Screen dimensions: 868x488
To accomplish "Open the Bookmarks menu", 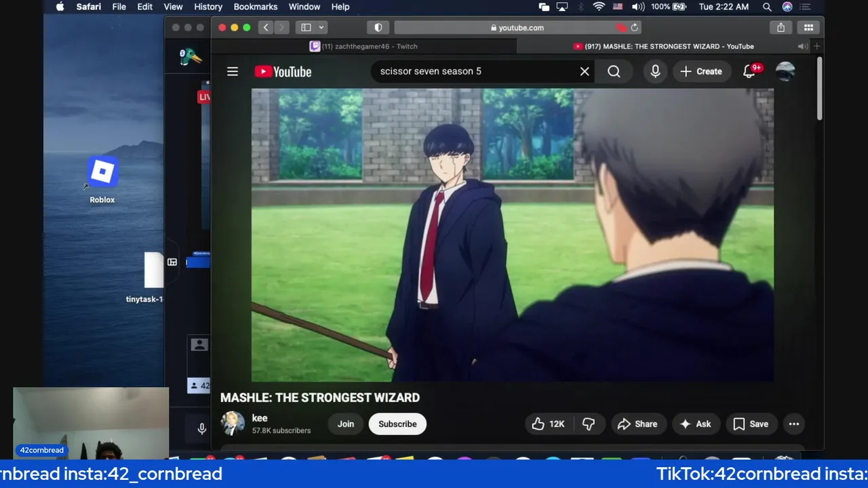I will tap(256, 7).
